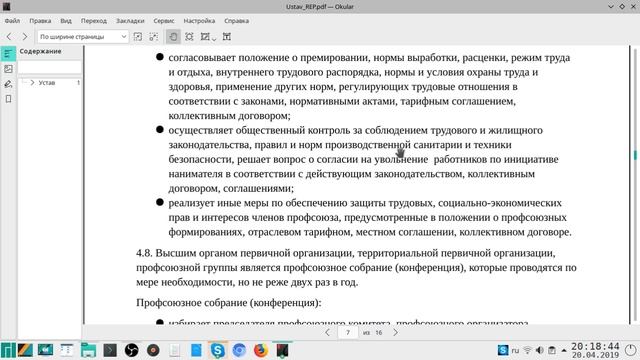Screen dimensions: 640x360
Task: Open the zoom mode dropdown 'По ширине страницы'
Action: 83,37
